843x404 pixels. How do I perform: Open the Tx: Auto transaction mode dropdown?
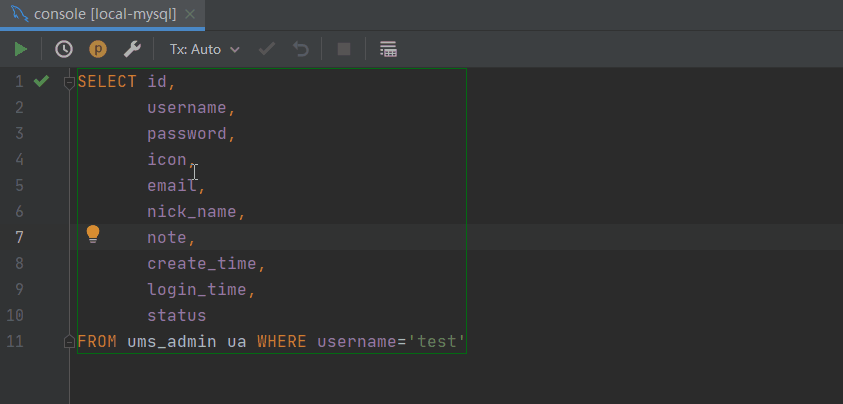[204, 49]
